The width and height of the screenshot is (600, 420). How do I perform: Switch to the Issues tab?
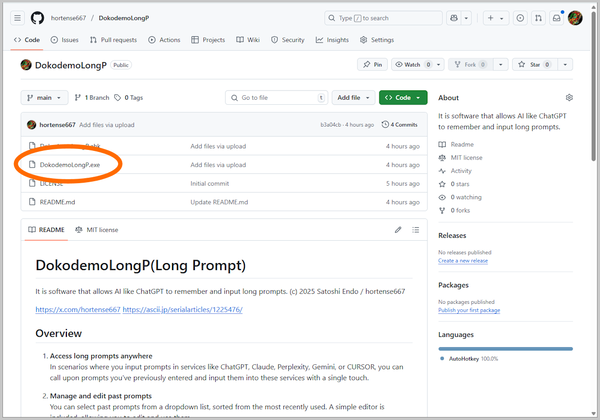coord(65,40)
